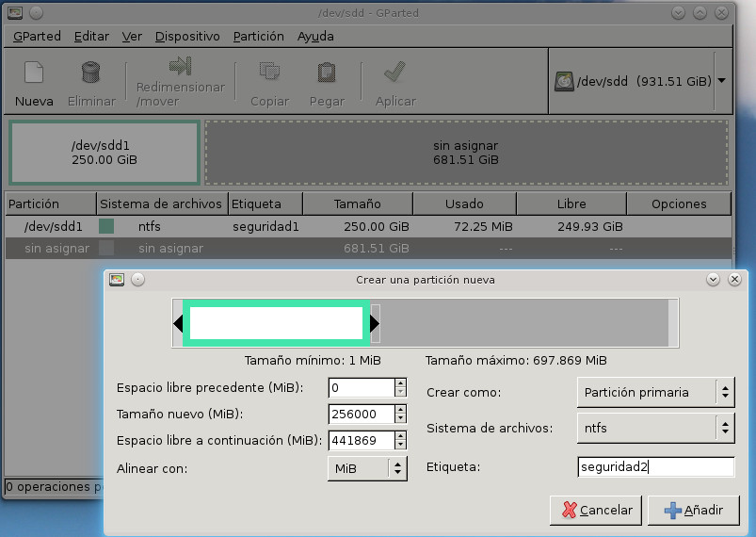
Task: Open the Dispositivo menu
Action: click(x=187, y=36)
